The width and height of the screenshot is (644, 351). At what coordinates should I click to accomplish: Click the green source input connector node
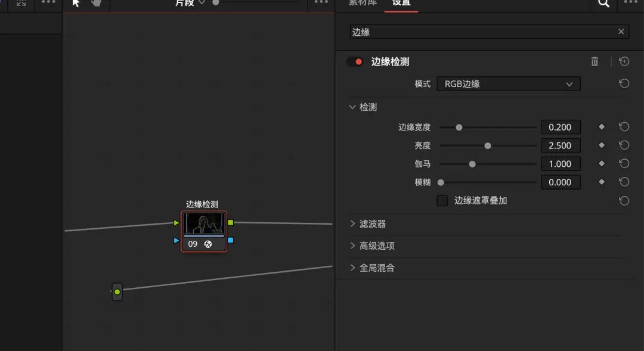117,292
